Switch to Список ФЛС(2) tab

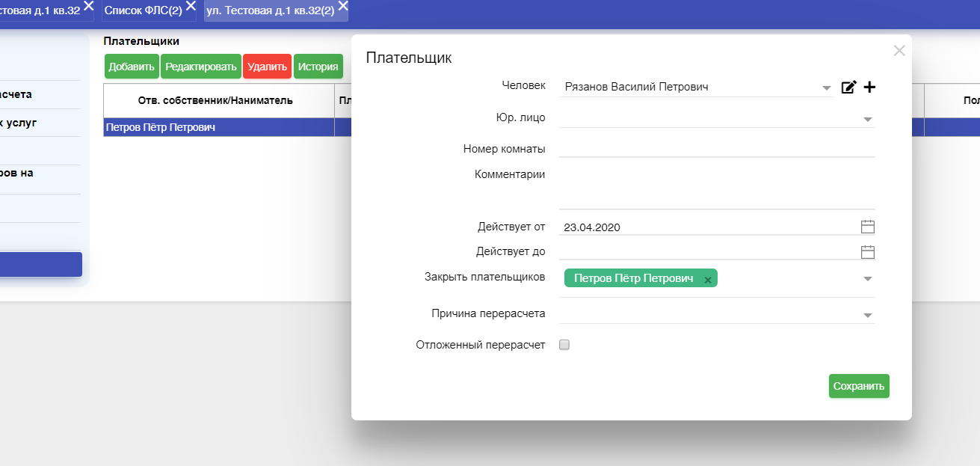click(x=143, y=11)
